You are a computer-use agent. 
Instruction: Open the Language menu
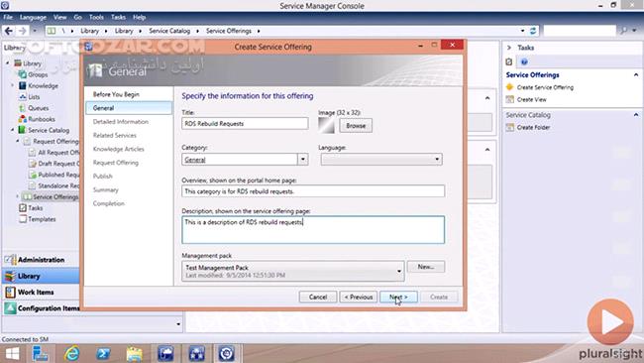coord(33,17)
